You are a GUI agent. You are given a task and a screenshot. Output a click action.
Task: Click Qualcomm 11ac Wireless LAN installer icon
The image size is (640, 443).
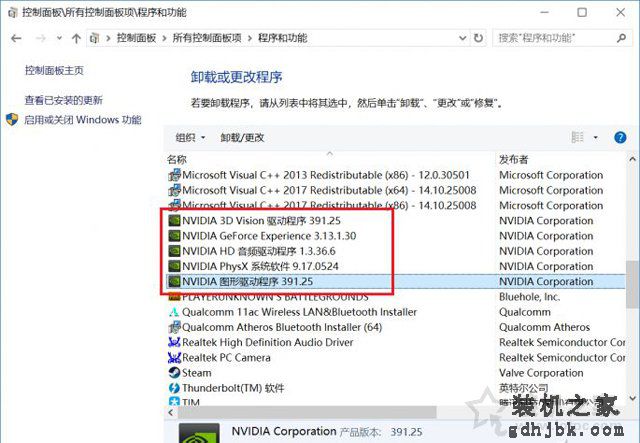pos(174,312)
